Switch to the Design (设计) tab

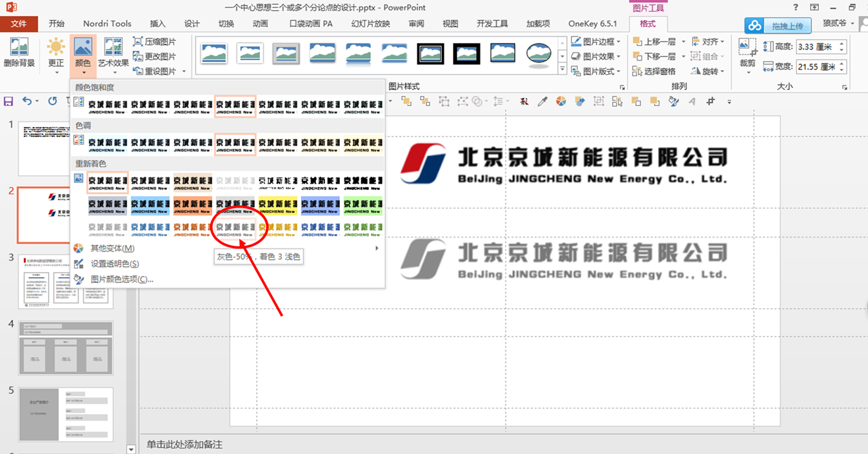tap(192, 24)
